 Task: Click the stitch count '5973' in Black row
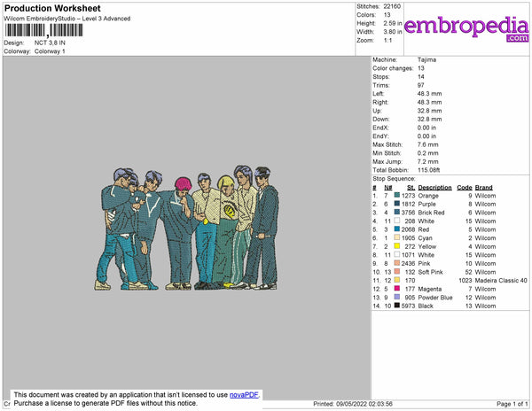click(x=408, y=306)
